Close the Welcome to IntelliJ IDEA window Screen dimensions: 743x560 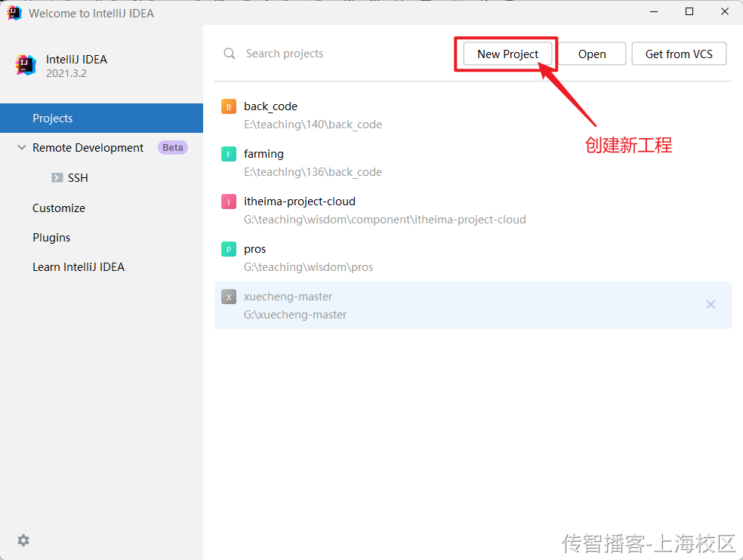coord(725,12)
